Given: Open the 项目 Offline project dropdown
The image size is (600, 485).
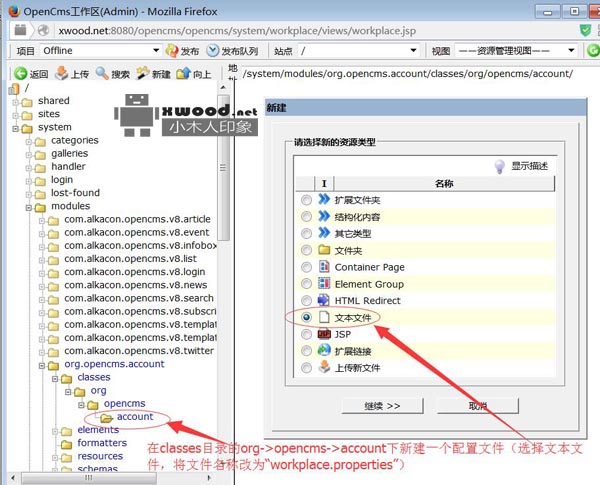Looking at the screenshot, I should click(101, 51).
